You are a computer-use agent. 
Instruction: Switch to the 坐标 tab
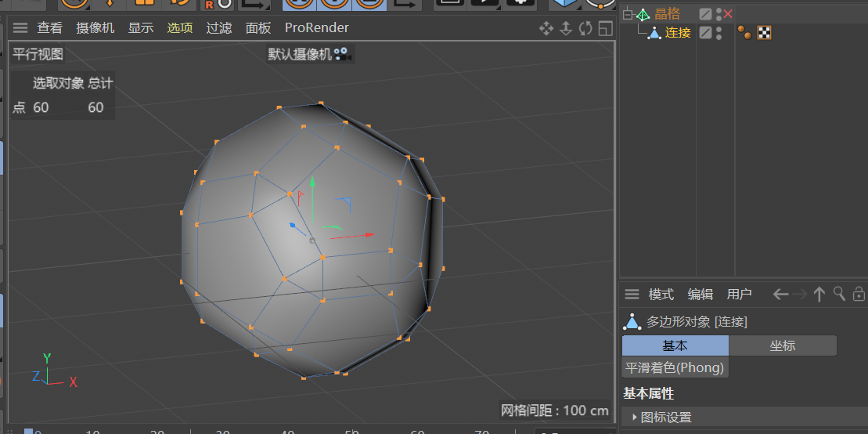(x=783, y=346)
